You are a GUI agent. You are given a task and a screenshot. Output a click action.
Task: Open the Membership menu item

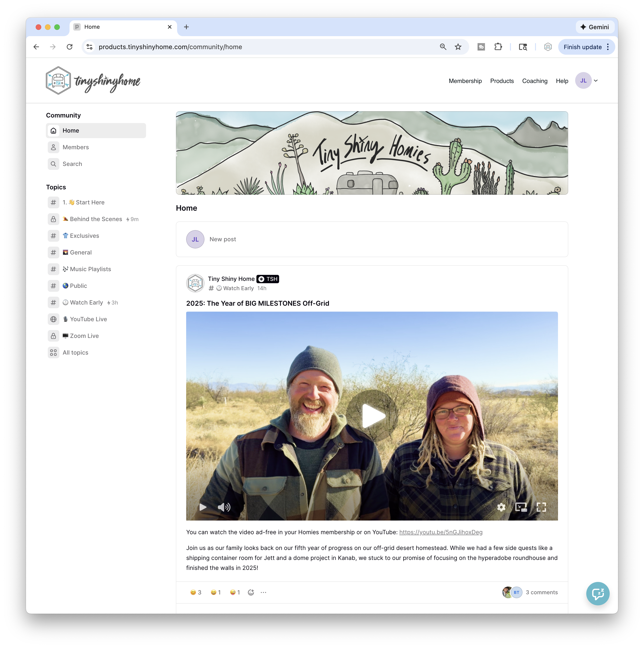click(x=465, y=81)
